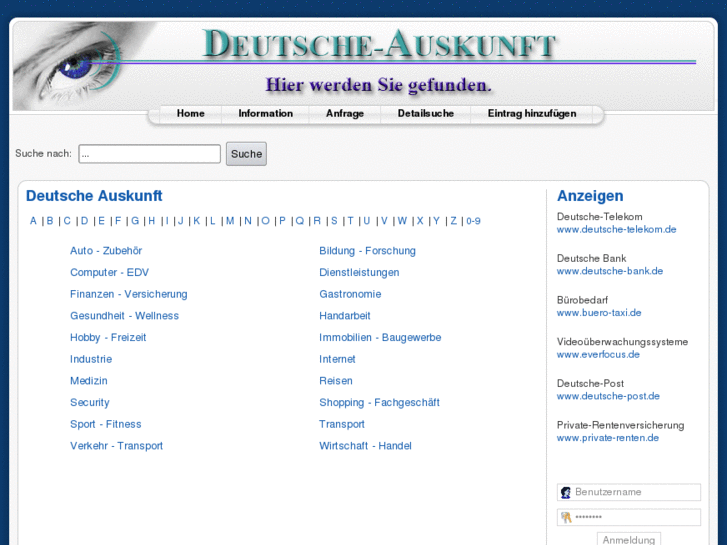Open the Gesundheit - Wellness category
The image size is (727, 545).
[x=124, y=316]
